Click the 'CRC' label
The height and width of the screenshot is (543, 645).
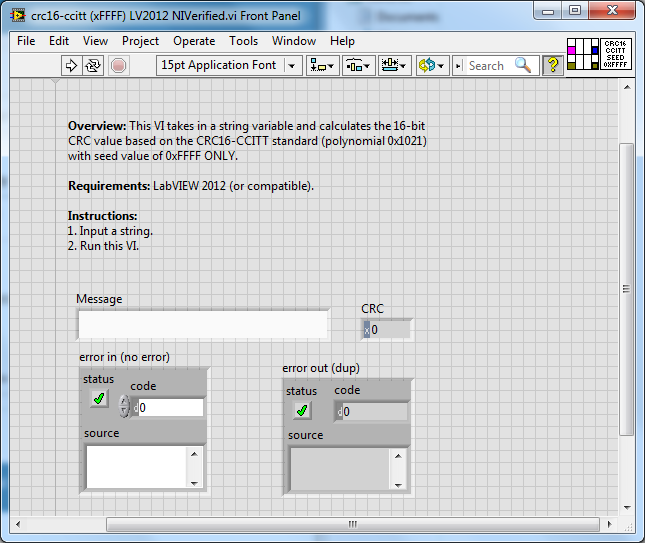tap(372, 309)
